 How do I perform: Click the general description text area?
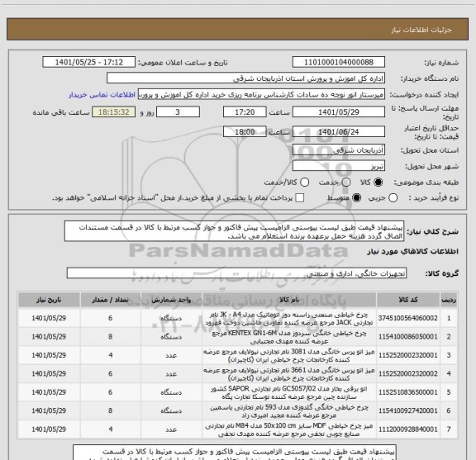pyautogui.click(x=235, y=231)
